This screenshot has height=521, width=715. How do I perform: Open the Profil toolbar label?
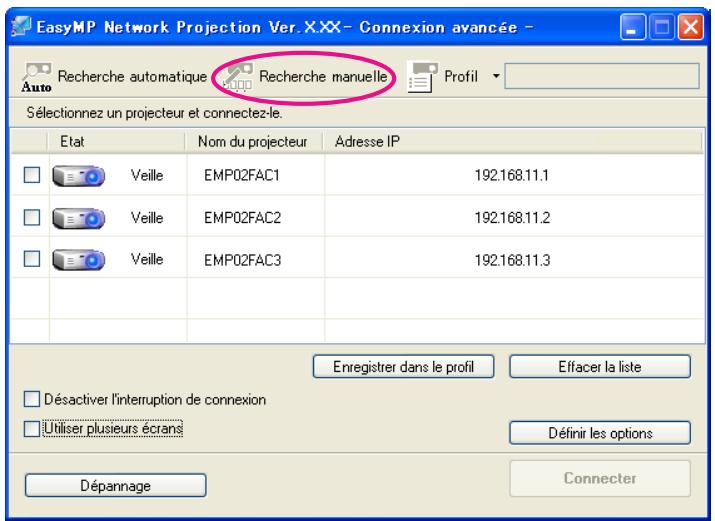point(461,77)
